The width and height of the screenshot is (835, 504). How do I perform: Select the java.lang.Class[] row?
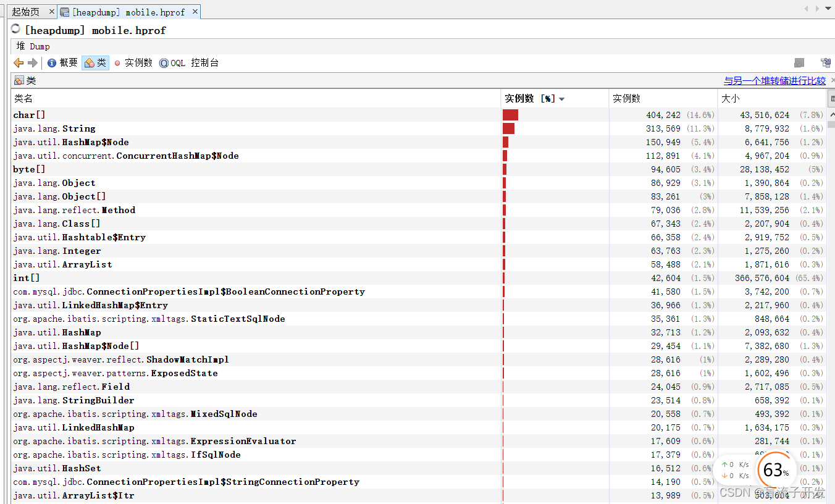point(418,224)
